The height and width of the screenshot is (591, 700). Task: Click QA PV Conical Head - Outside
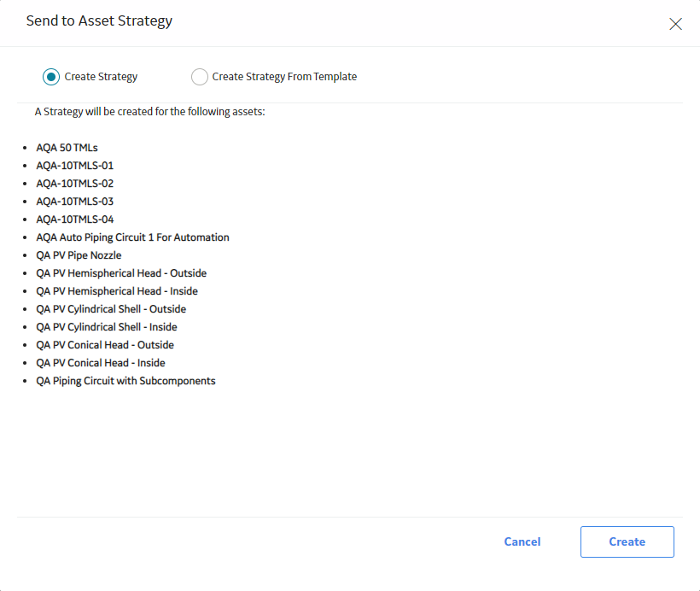pos(105,345)
